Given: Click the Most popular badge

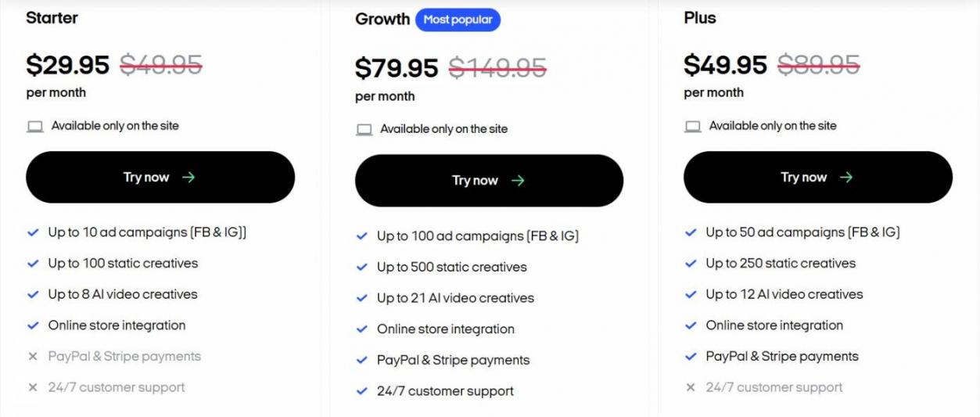Looking at the screenshot, I should coord(458,20).
